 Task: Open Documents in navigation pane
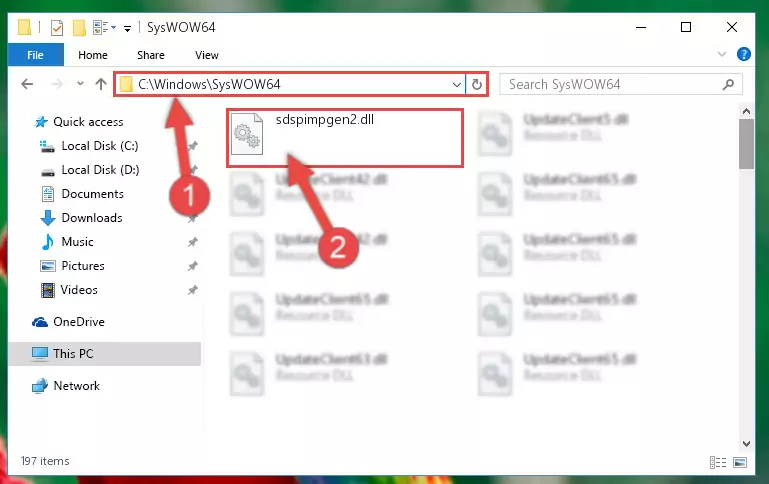pos(92,194)
